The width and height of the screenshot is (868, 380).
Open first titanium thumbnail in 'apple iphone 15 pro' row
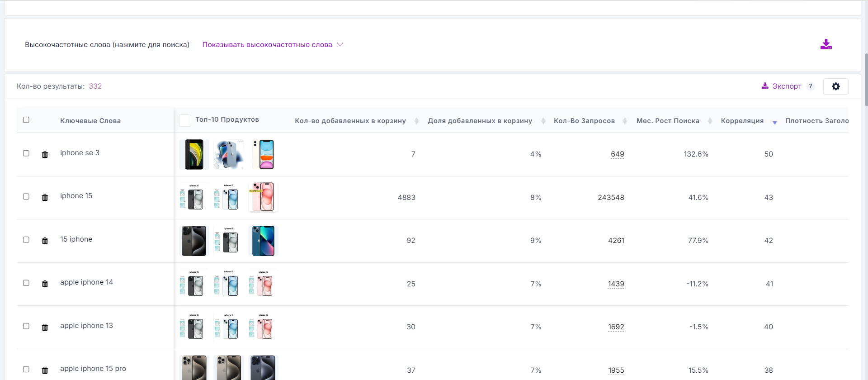[194, 367]
